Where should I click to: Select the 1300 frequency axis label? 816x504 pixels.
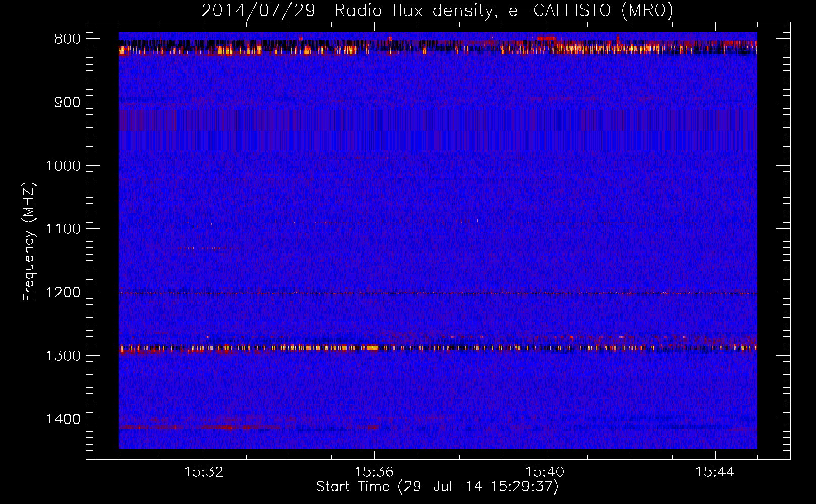pyautogui.click(x=63, y=356)
